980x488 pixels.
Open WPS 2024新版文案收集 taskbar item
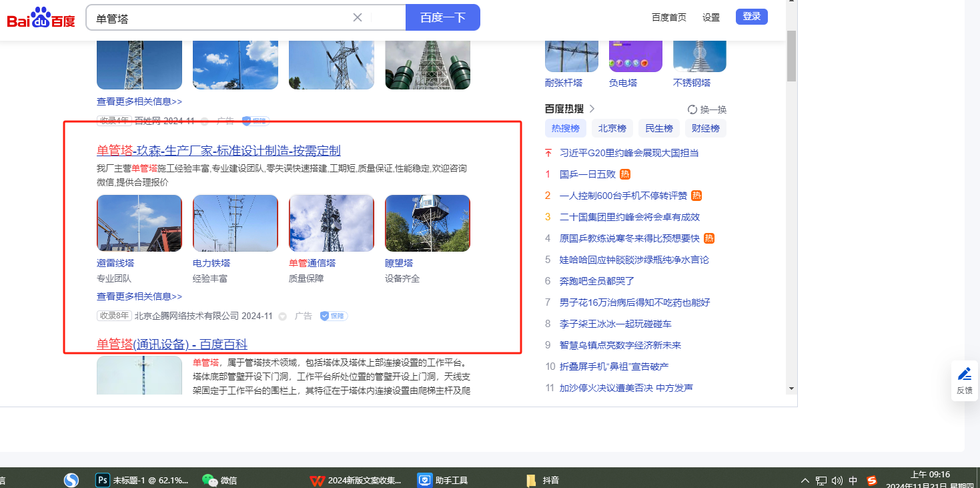(x=356, y=480)
